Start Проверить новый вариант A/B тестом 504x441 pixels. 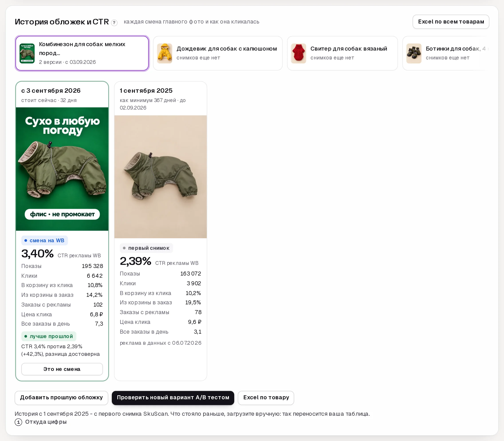(x=173, y=398)
